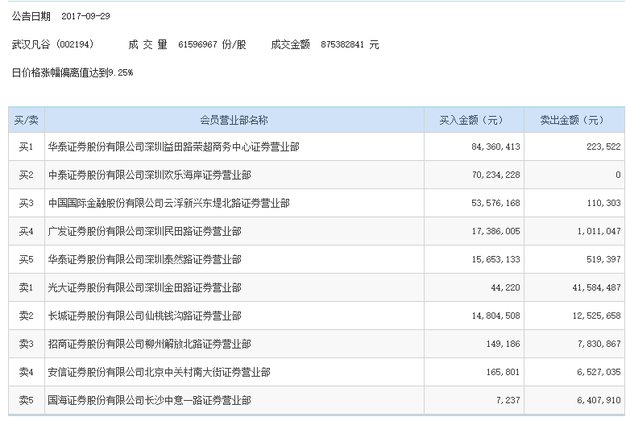This screenshot has height=421, width=630.
Task: Click the sell amount 0 in 买2 row
Action: 618,175
